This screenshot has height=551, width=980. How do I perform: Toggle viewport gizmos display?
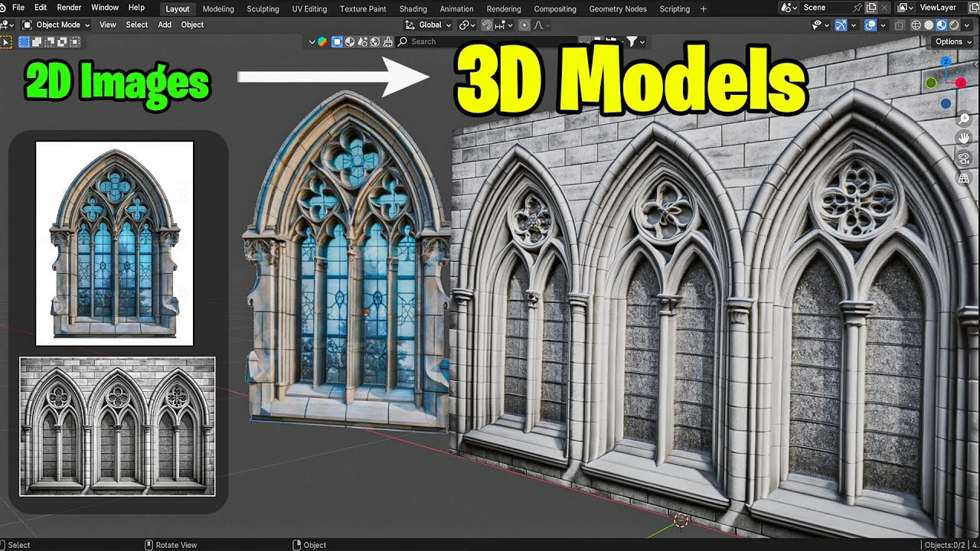pyautogui.click(x=841, y=25)
